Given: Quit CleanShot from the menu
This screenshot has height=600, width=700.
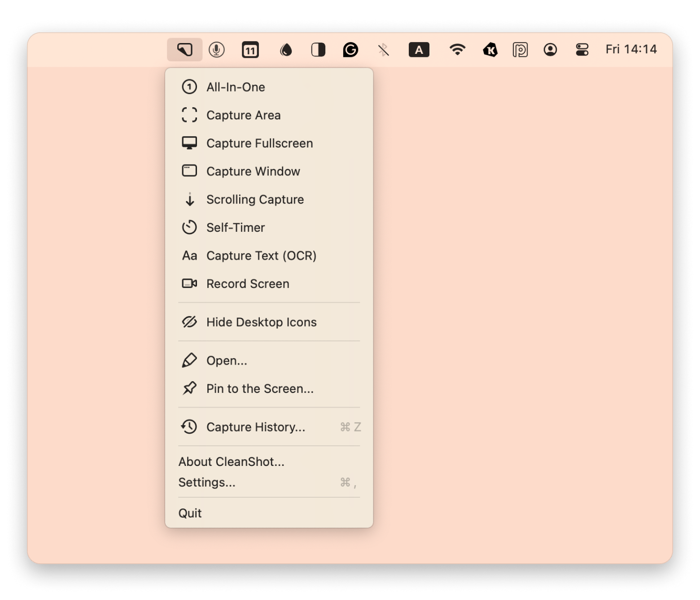Looking at the screenshot, I should (x=190, y=513).
